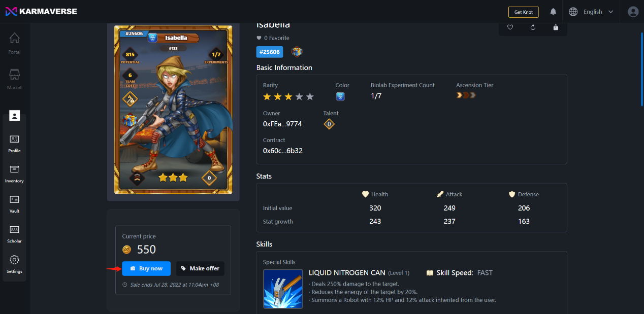The image size is (644, 314).
Task: Click the Isabella character card image
Action: [x=173, y=110]
